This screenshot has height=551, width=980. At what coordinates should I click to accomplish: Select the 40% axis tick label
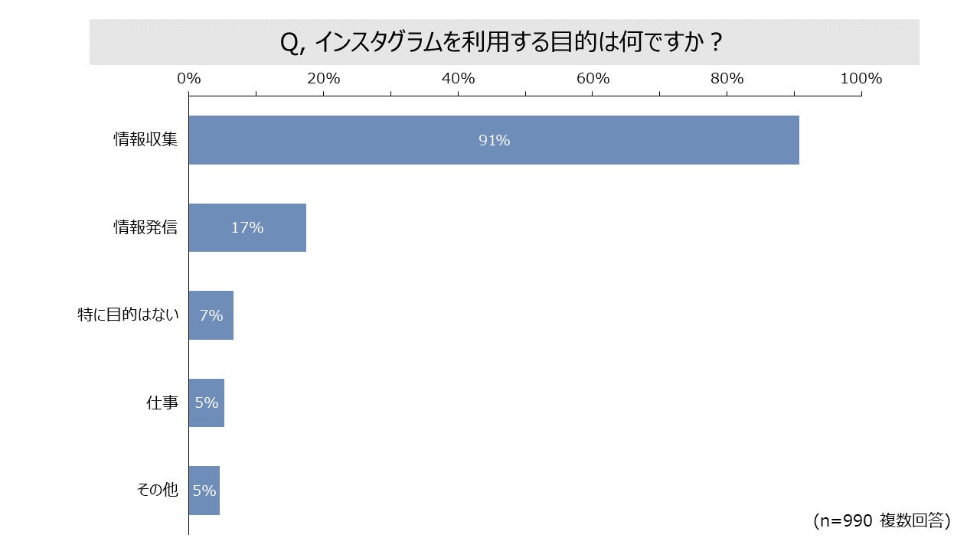coord(458,78)
